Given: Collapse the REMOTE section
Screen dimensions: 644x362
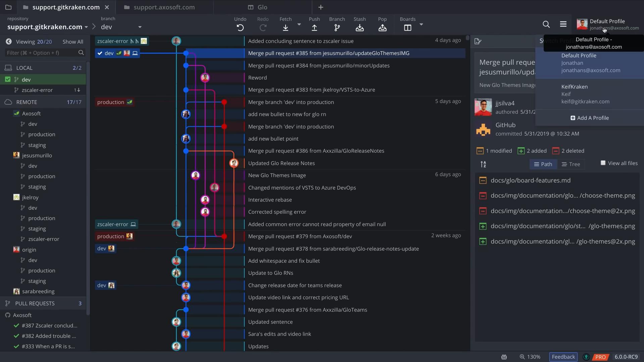Looking at the screenshot, I should [43, 102].
